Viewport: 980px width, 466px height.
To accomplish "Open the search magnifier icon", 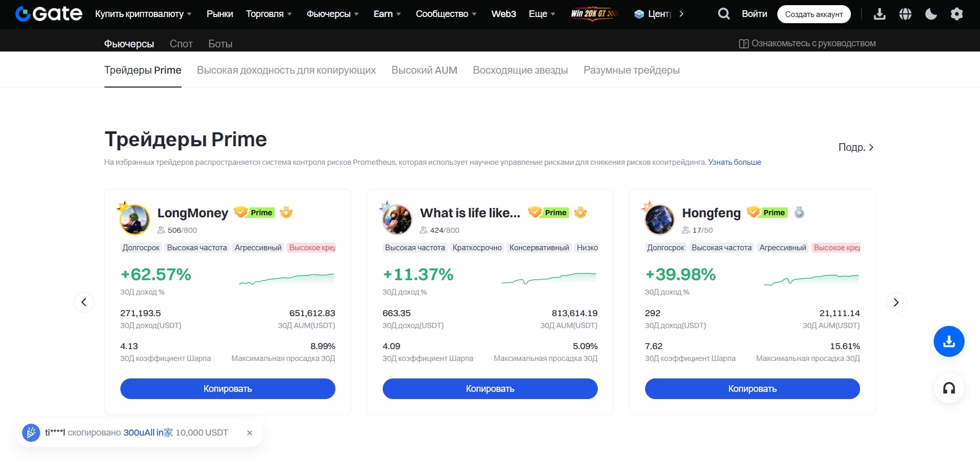I will 724,14.
